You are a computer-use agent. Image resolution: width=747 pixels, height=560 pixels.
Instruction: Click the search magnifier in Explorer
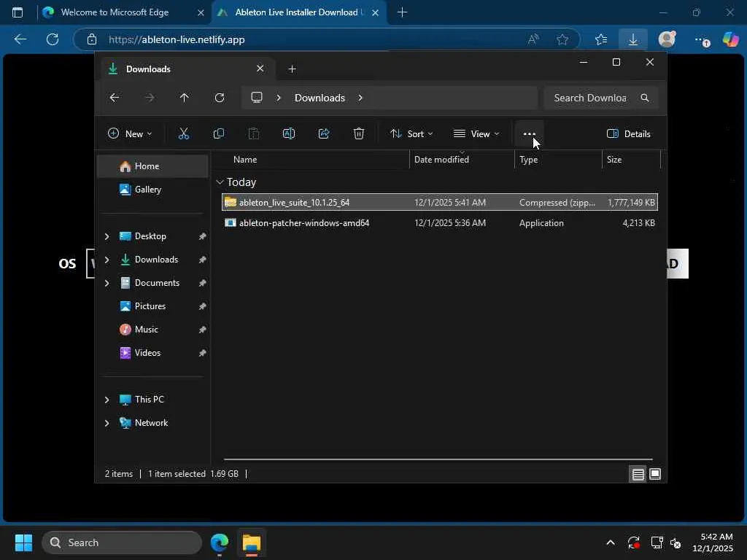645,98
